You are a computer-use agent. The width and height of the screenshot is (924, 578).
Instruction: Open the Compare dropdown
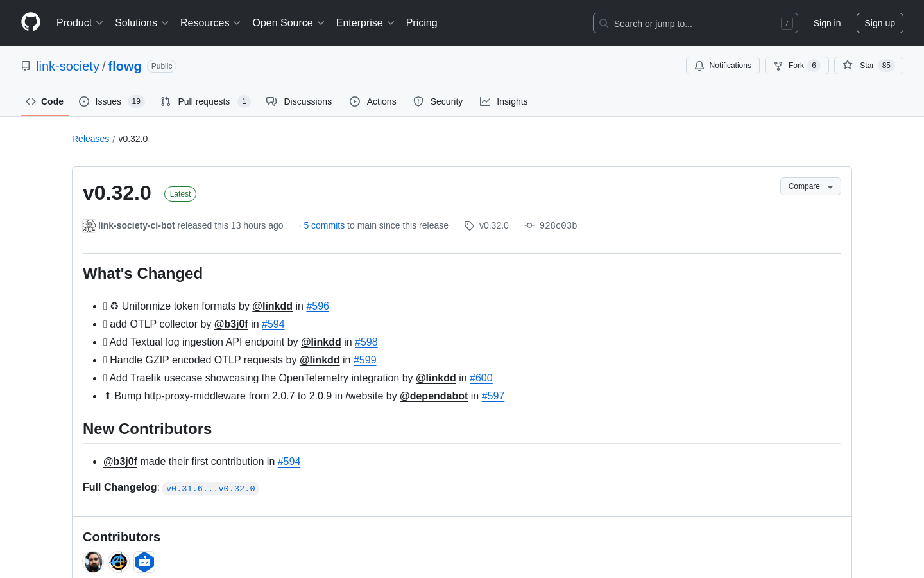(x=810, y=186)
